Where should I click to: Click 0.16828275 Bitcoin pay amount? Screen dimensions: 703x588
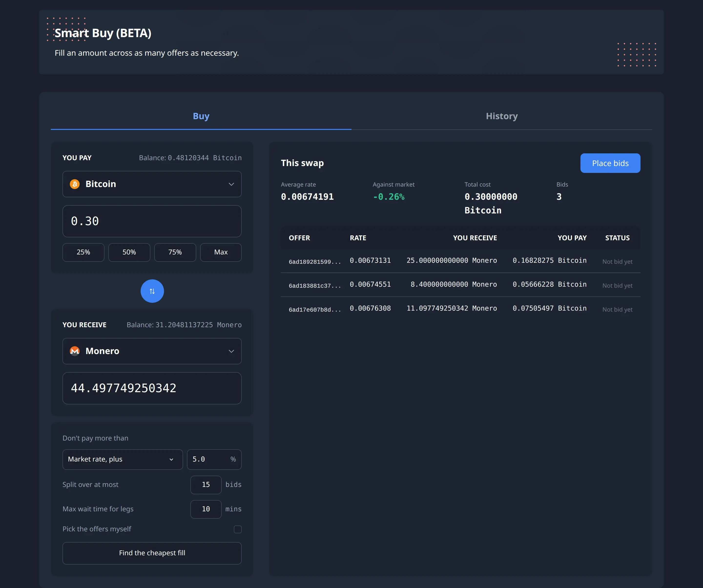550,261
